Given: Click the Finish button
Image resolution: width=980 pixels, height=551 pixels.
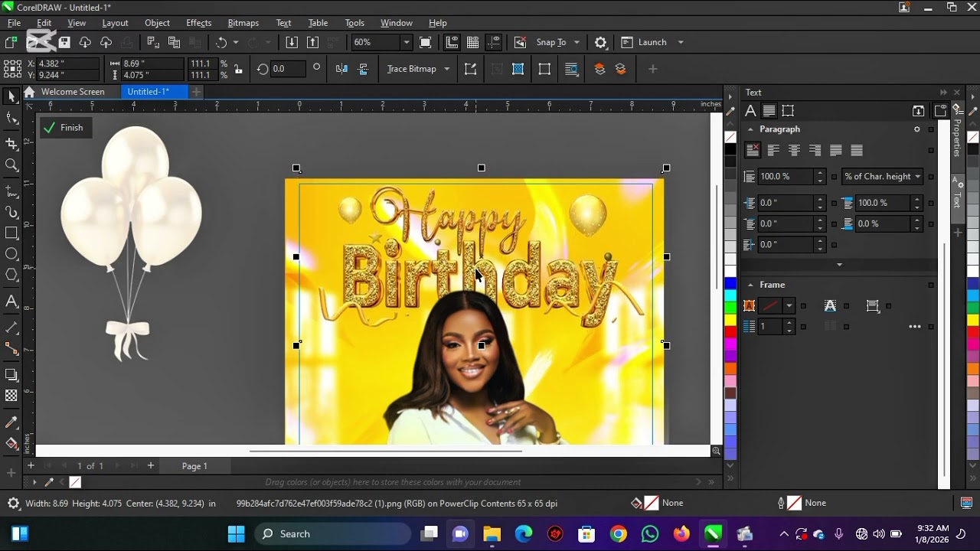Looking at the screenshot, I should pos(66,128).
